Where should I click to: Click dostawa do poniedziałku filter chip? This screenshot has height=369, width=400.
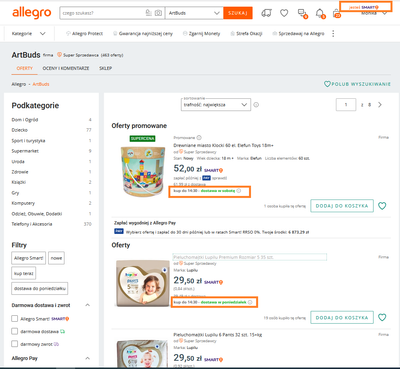[40, 288]
